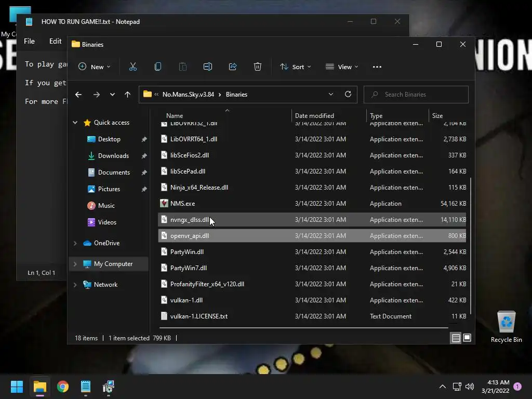Open Videos in navigation pane
This screenshot has width=532, height=399.
107,222
